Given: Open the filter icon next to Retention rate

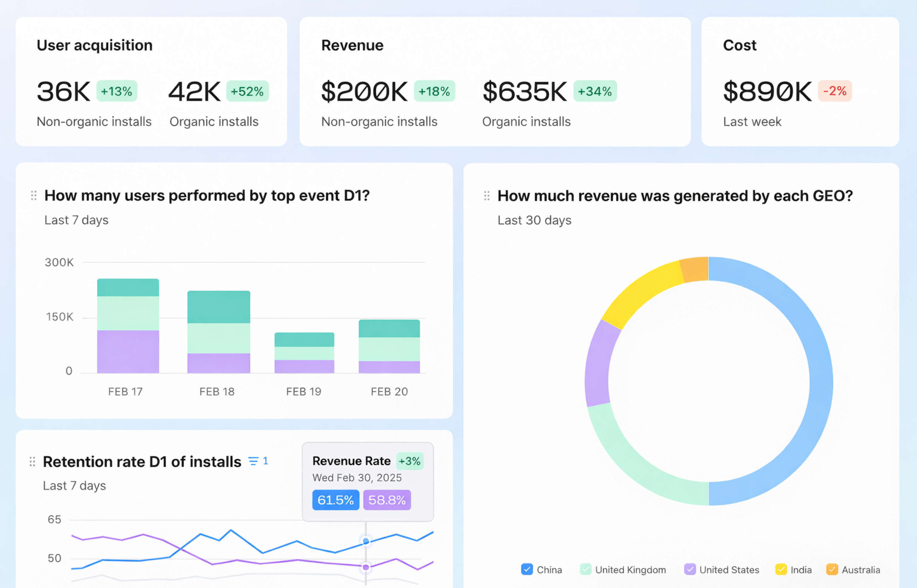Looking at the screenshot, I should click(x=253, y=461).
